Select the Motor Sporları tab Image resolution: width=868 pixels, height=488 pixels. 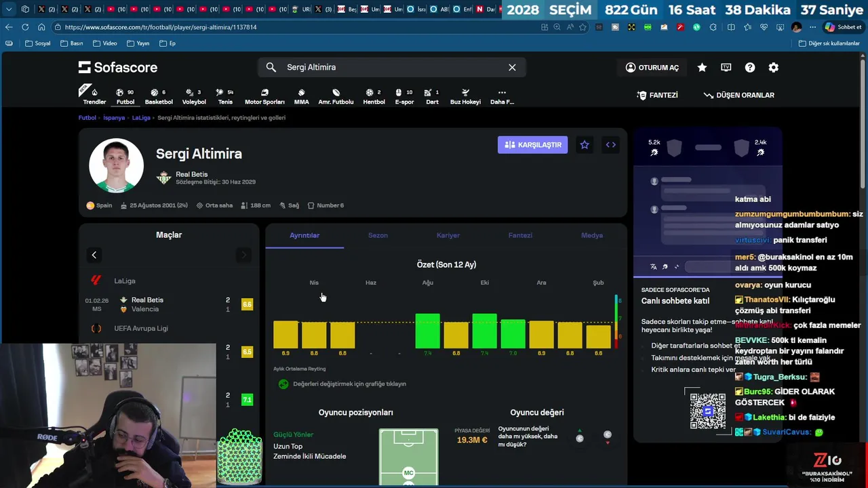pyautogui.click(x=264, y=96)
